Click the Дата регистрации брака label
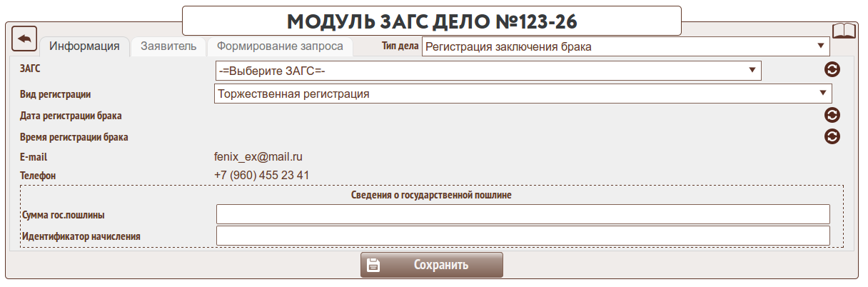868x287 pixels. pyautogui.click(x=71, y=116)
